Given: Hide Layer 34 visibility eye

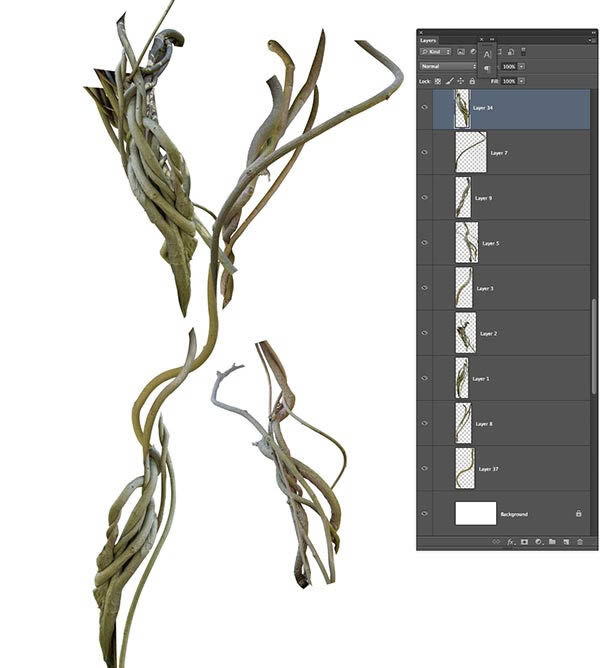Looking at the screenshot, I should click(424, 107).
